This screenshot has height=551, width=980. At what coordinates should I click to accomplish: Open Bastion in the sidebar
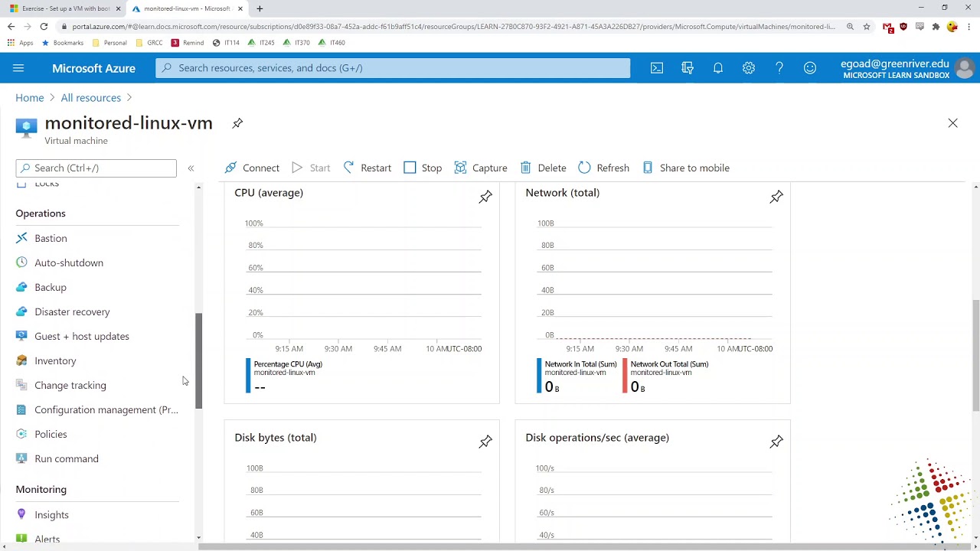coord(51,238)
